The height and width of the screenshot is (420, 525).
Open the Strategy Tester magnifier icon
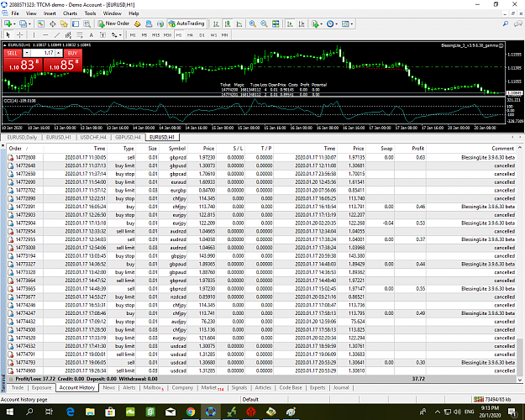pyautogui.click(x=87, y=24)
